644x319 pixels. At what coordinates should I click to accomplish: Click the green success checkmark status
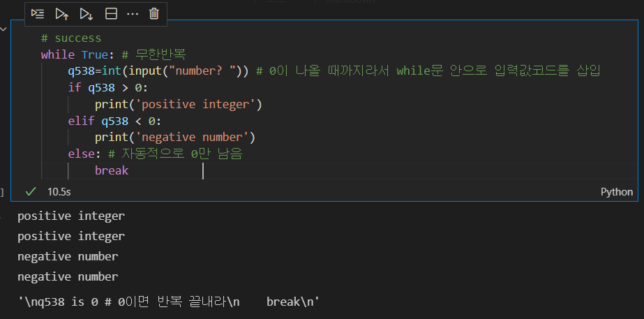click(30, 191)
